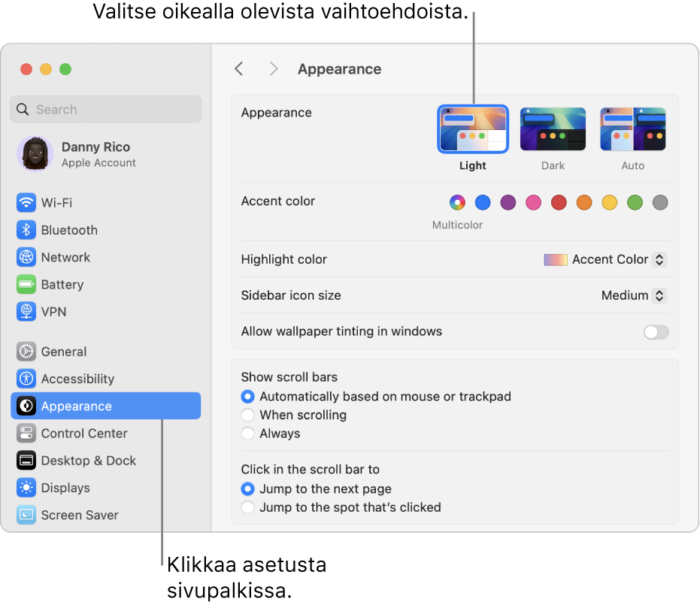This screenshot has width=700, height=608.
Task: Click the Wi-Fi sidebar icon
Action: pyautogui.click(x=26, y=202)
